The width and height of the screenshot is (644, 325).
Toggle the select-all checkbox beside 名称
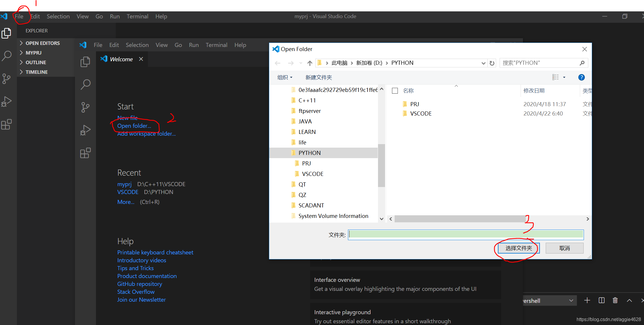[x=395, y=91]
